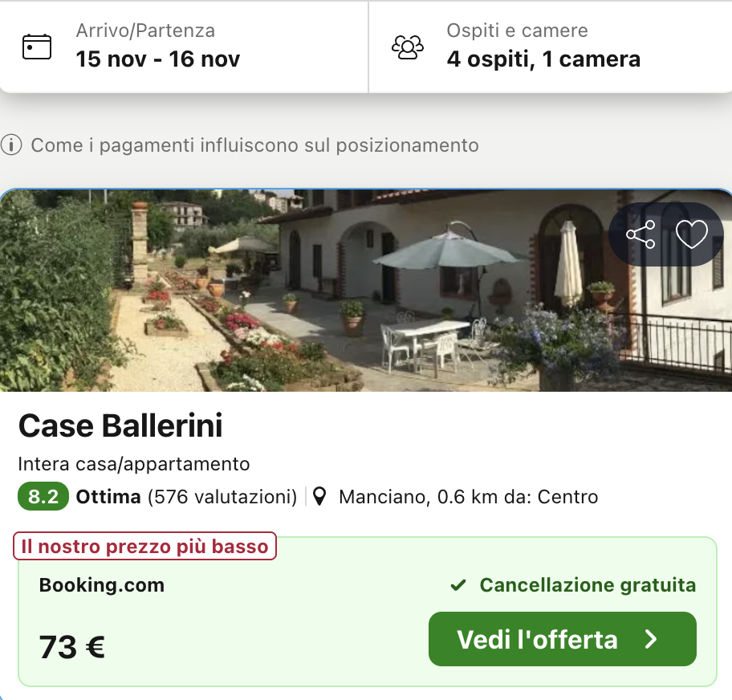Favorite Case Ballerini using the heart toggle
Viewport: 732px width, 700px height.
coord(692,235)
